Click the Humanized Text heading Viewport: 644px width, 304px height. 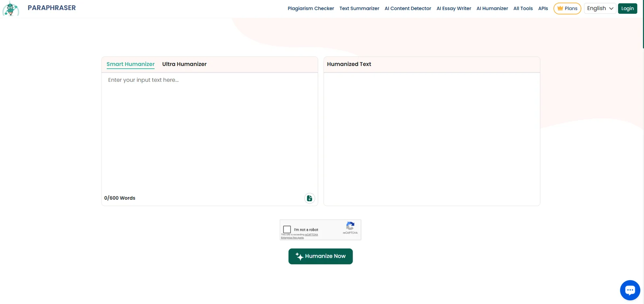point(349,64)
